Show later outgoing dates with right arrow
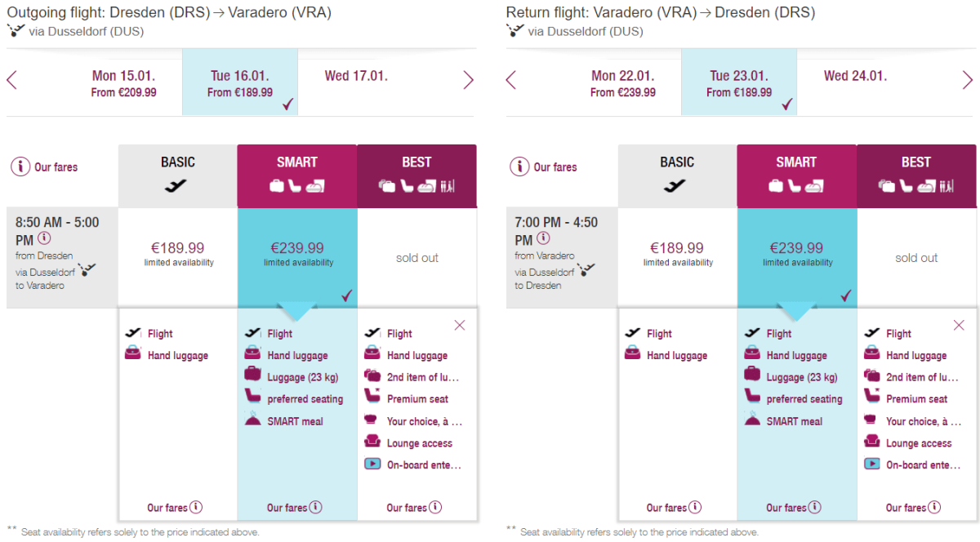The height and width of the screenshot is (542, 980). point(468,80)
